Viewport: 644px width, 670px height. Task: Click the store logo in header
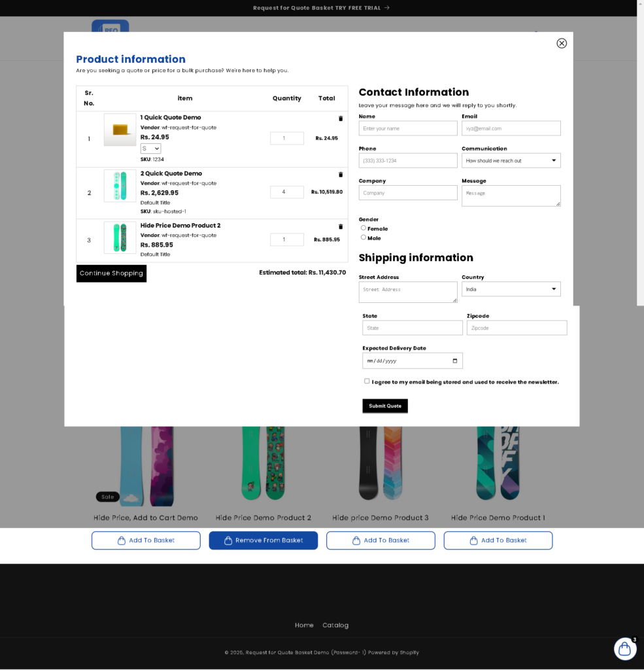pyautogui.click(x=110, y=27)
